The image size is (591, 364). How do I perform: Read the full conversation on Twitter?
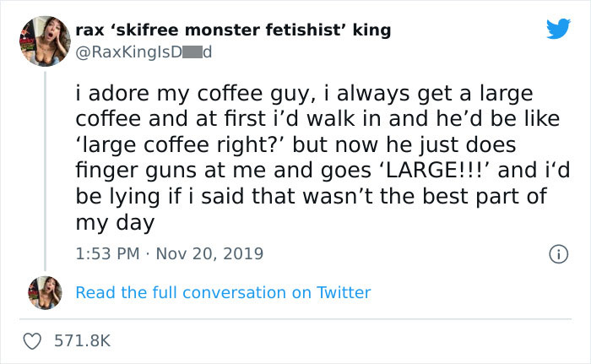tap(223, 292)
